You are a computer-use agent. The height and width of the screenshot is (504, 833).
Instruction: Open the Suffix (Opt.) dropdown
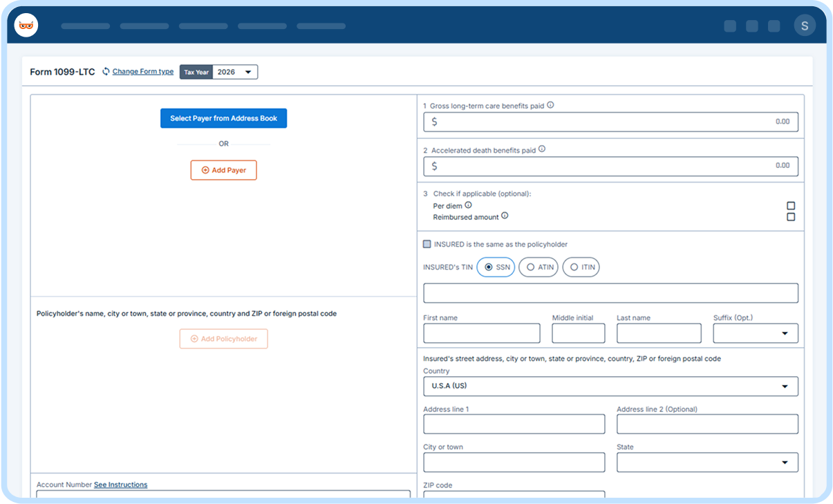[x=756, y=333]
